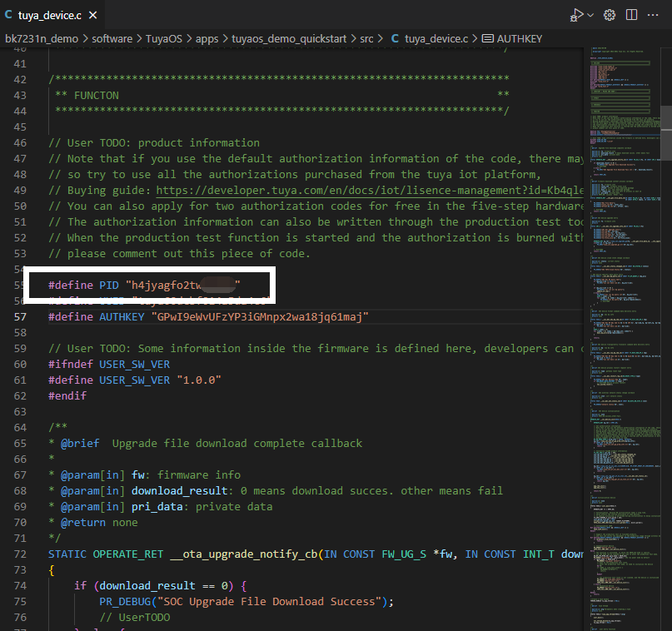Screen dimensions: 672x631
Task: Open the run configuration chevron dropdown
Action: 590,14
